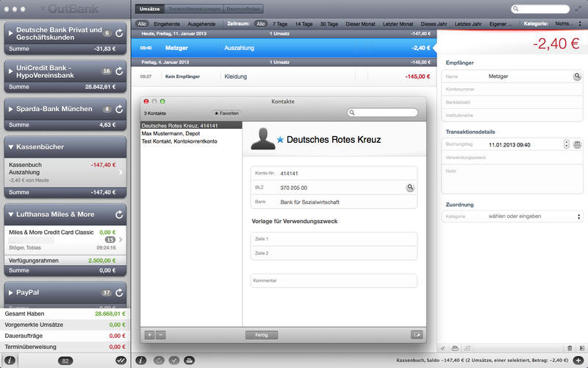Expand Deutsche Bank Privat und Geschäftskunden group
The height and width of the screenshot is (368, 588).
10,33
